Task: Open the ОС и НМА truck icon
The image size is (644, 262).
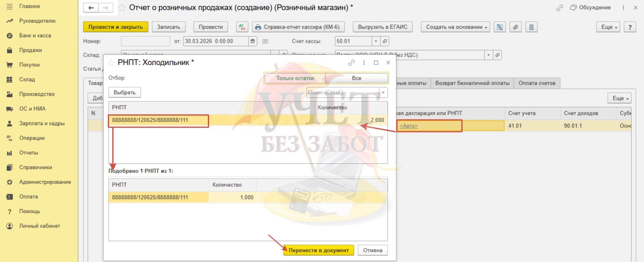Action: [x=10, y=109]
